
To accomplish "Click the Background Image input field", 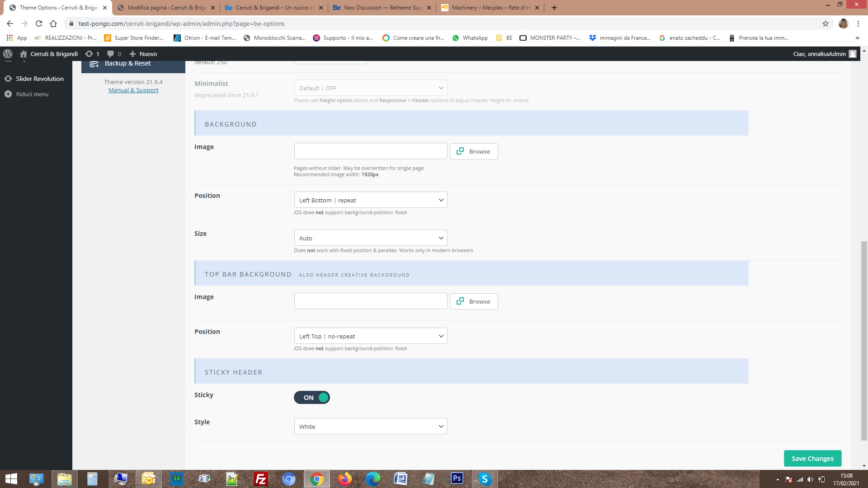I will (371, 151).
